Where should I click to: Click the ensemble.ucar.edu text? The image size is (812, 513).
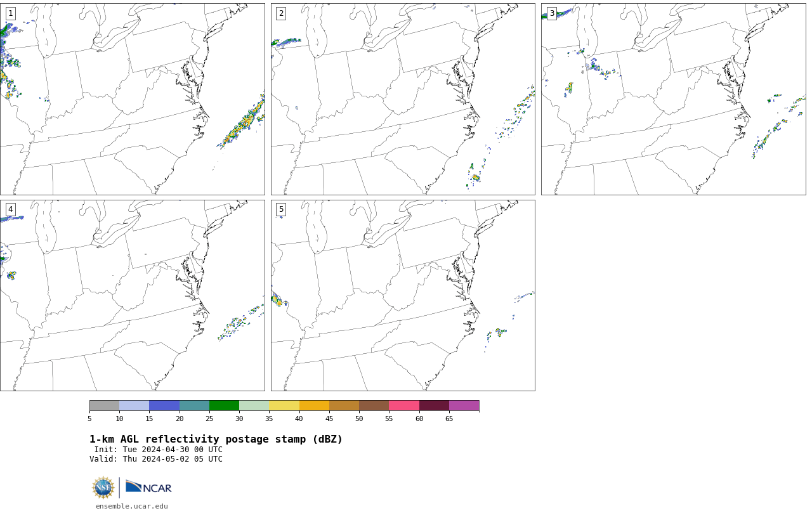pyautogui.click(x=132, y=506)
